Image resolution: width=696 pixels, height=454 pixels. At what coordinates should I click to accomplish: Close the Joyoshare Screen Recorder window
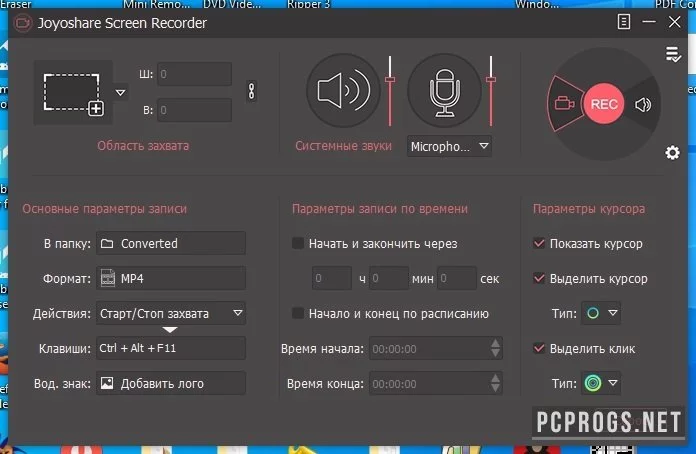coord(674,22)
